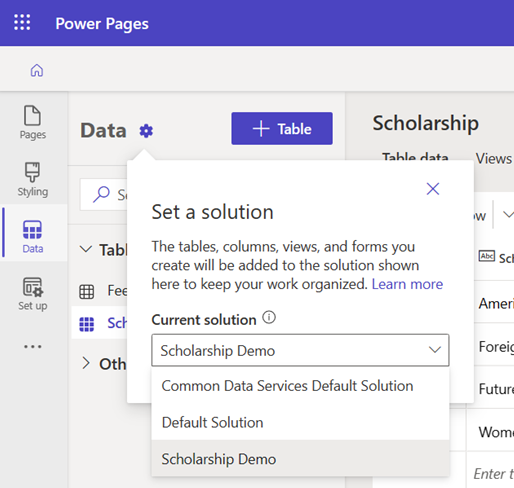Open the more options ellipsis in sidebar
Viewport: 514px width, 488px height.
(33, 347)
